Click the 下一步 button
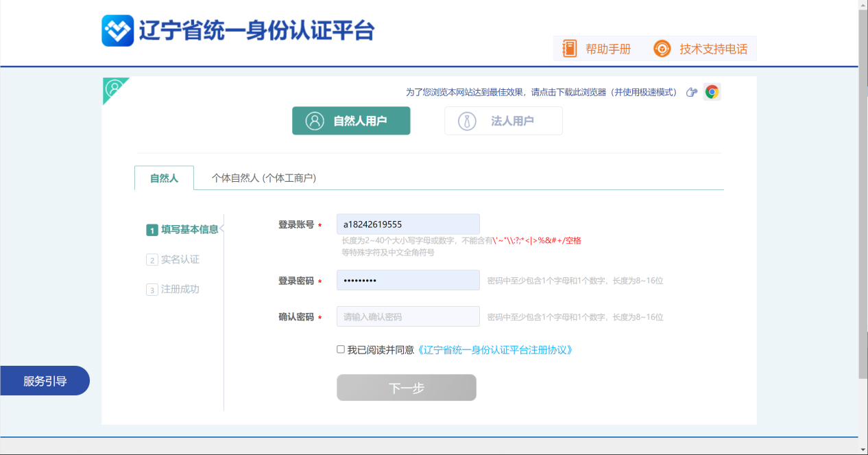The height and width of the screenshot is (455, 868). click(x=407, y=388)
